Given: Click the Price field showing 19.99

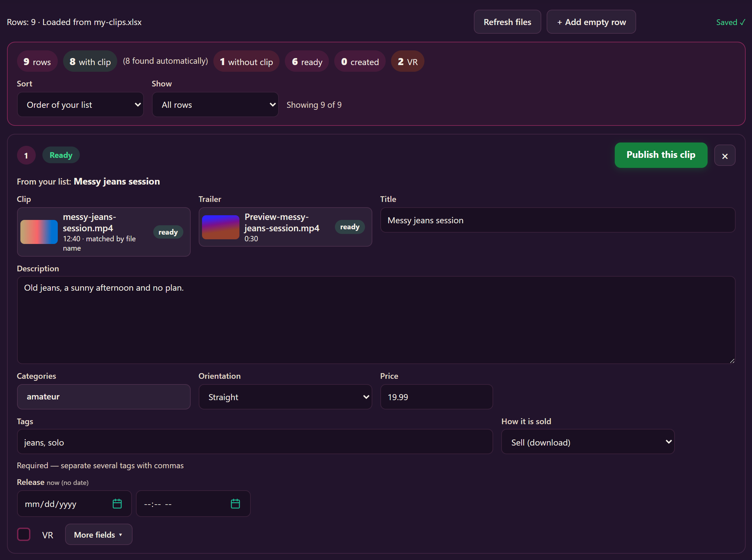Looking at the screenshot, I should pyautogui.click(x=436, y=397).
